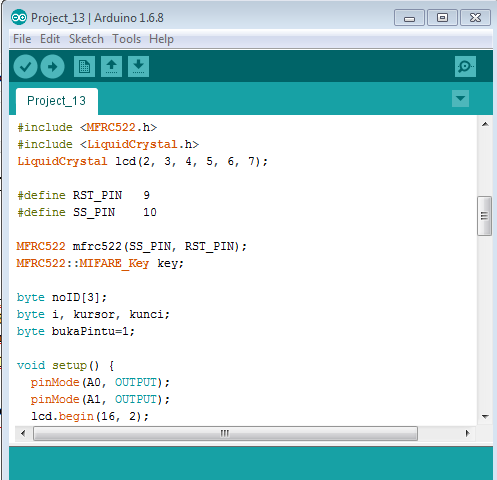Create a new sketch with New icon
The height and width of the screenshot is (480, 497).
(84, 66)
